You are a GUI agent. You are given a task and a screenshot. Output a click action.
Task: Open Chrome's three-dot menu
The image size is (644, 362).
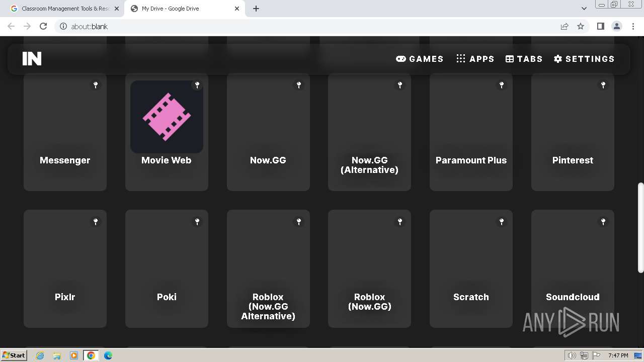coord(633,26)
